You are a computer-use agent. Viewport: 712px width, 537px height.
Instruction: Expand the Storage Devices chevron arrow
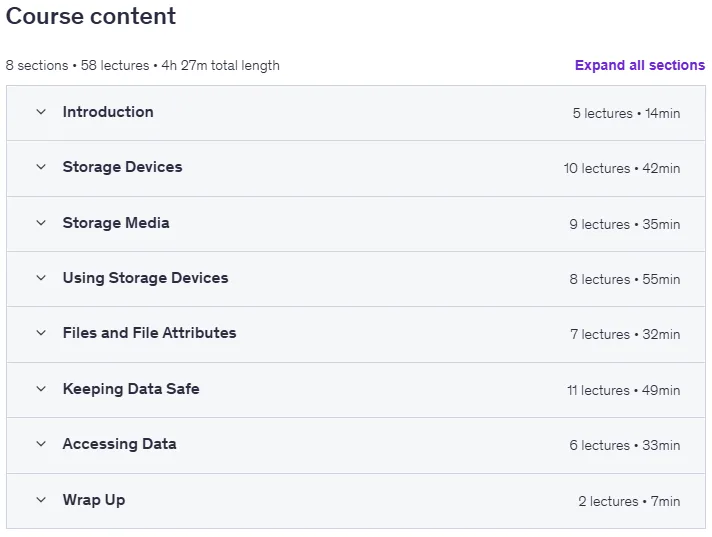click(x=41, y=167)
